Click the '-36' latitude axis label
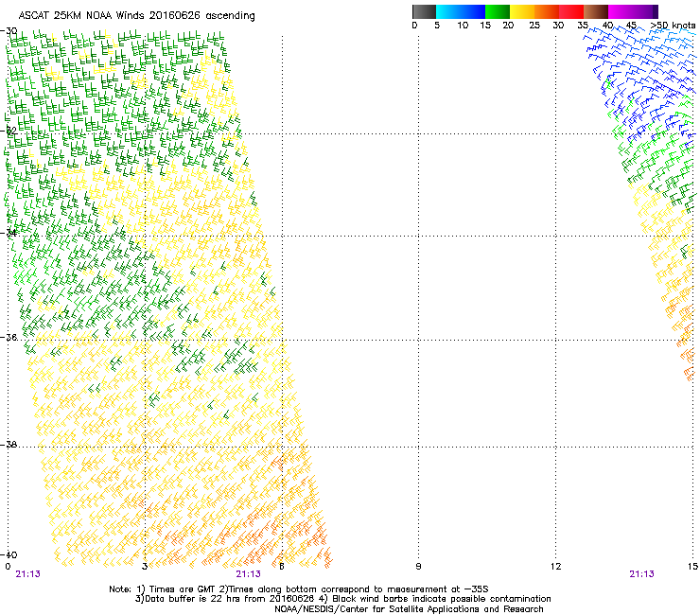Screen dimensions: 700x615 [9, 337]
